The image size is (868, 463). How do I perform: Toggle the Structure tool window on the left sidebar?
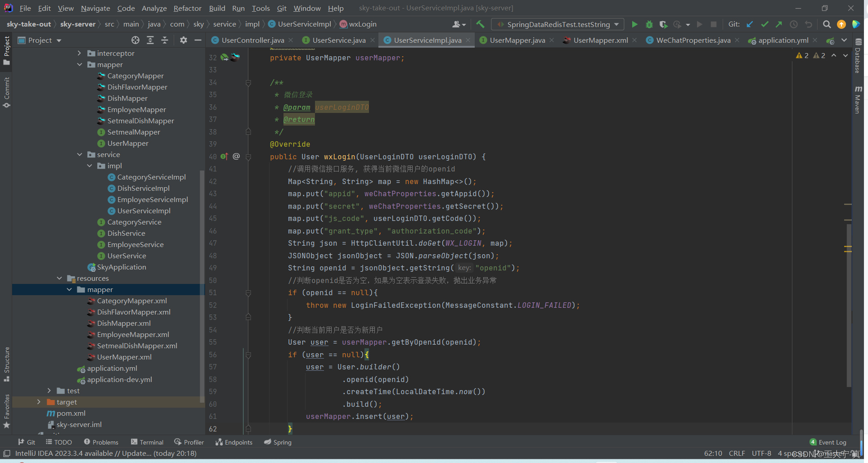pos(6,364)
